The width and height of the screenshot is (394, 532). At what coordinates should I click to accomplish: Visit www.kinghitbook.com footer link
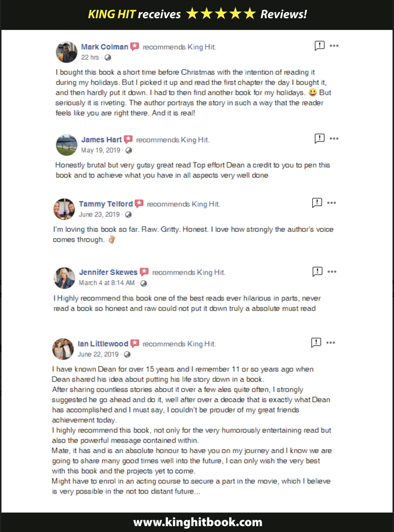point(197,522)
